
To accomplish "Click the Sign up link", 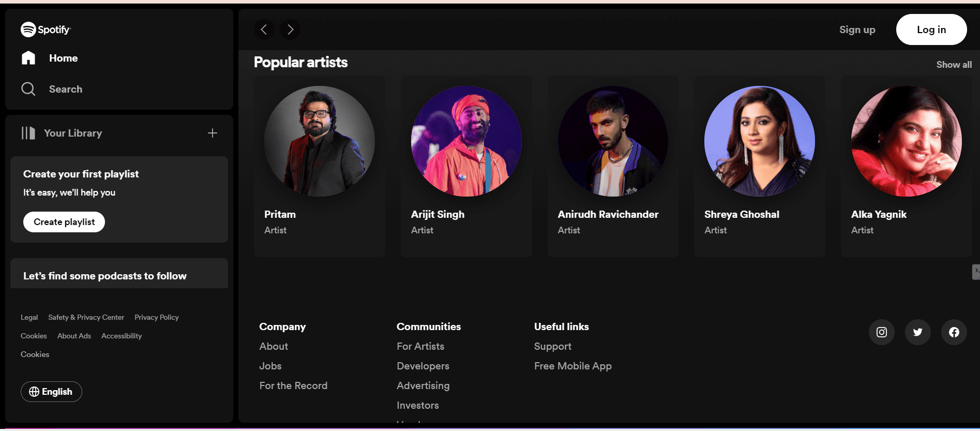I will pyautogui.click(x=857, y=29).
